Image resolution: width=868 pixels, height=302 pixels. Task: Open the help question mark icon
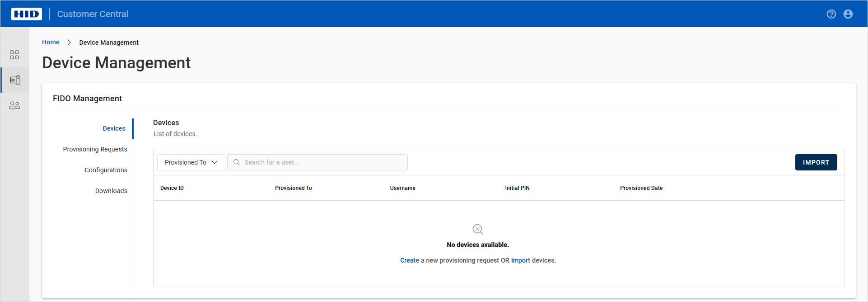click(831, 14)
